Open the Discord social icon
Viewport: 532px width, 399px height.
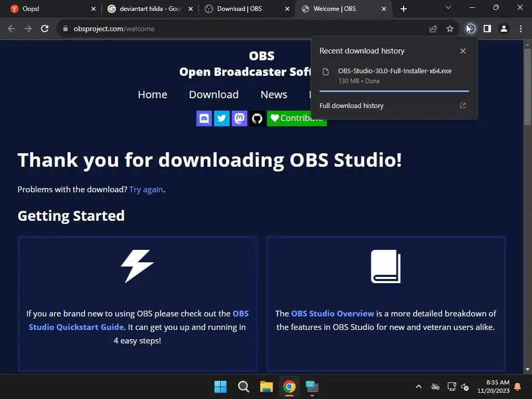coord(204,118)
